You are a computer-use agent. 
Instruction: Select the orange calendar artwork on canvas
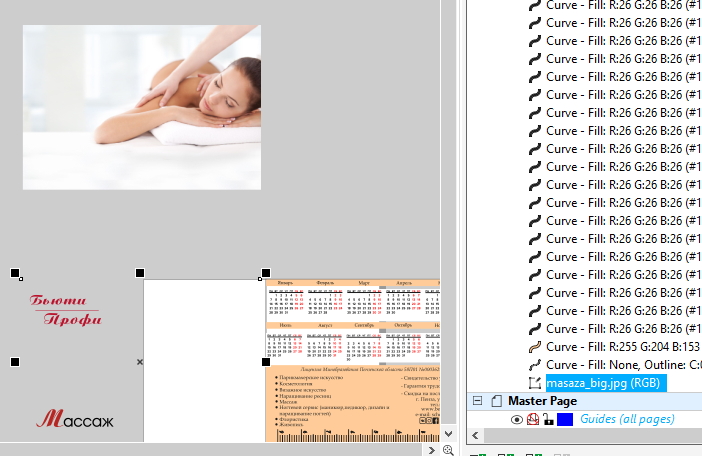tap(353, 361)
